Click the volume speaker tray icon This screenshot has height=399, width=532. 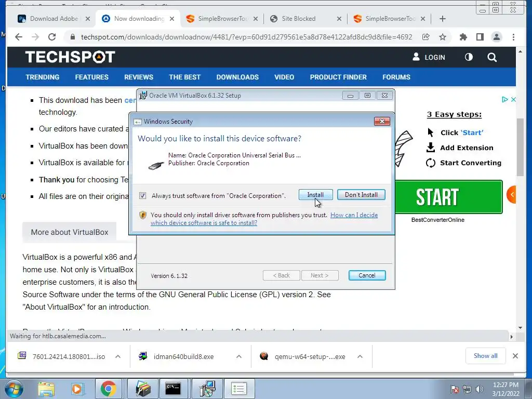pos(480,389)
